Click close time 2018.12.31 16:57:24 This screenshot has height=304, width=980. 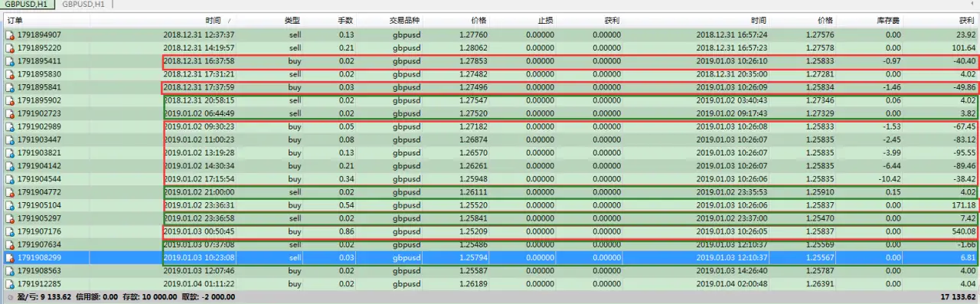(732, 35)
